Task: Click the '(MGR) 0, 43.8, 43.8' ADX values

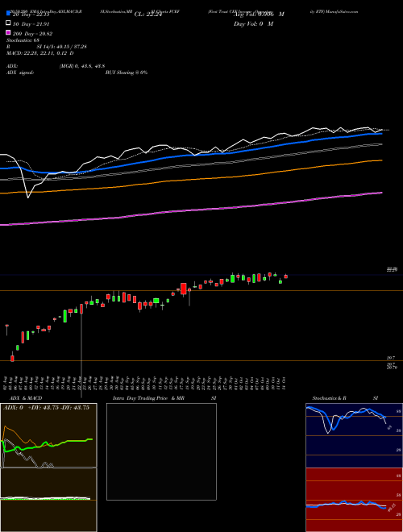Action: [81, 67]
